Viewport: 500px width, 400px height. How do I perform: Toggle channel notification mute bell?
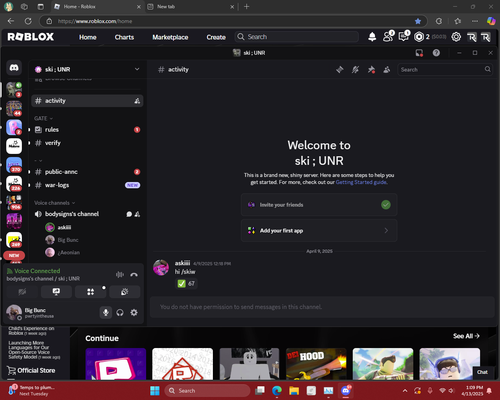click(x=355, y=70)
